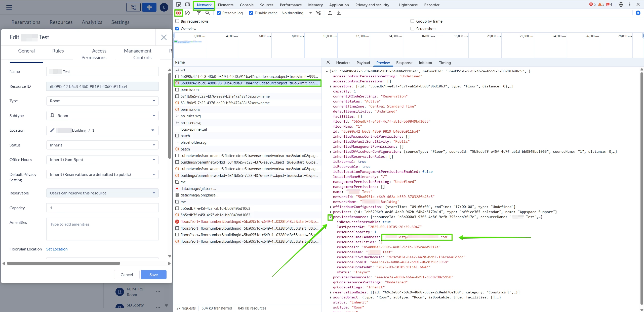Click the import HAR upload icon
The width and height of the screenshot is (644, 312).
[330, 13]
